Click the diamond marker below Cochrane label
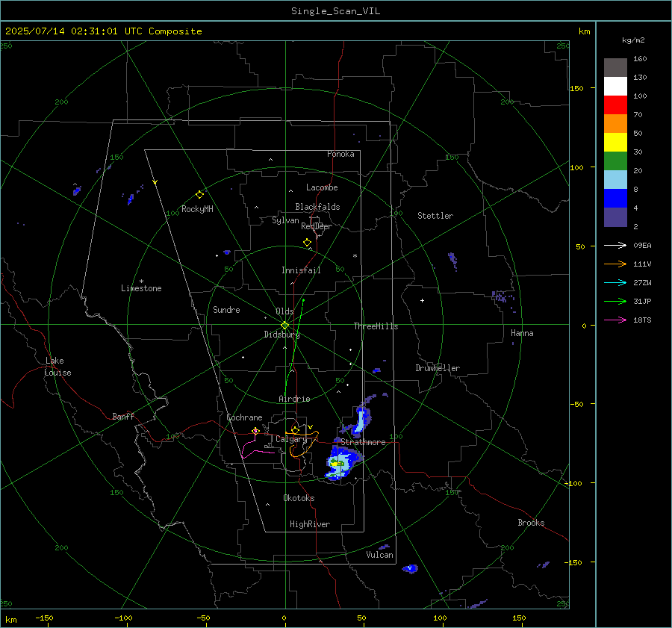The image size is (672, 628). (255, 431)
